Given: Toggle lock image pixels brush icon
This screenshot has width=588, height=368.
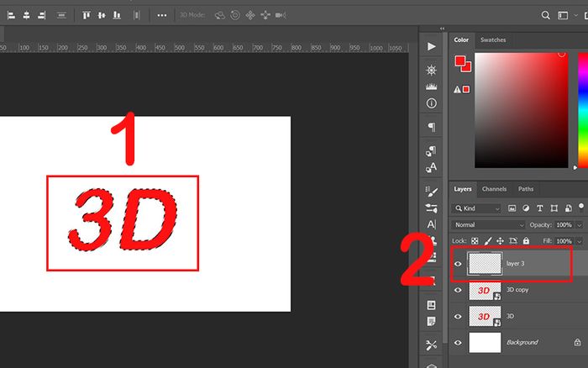Looking at the screenshot, I should (487, 241).
